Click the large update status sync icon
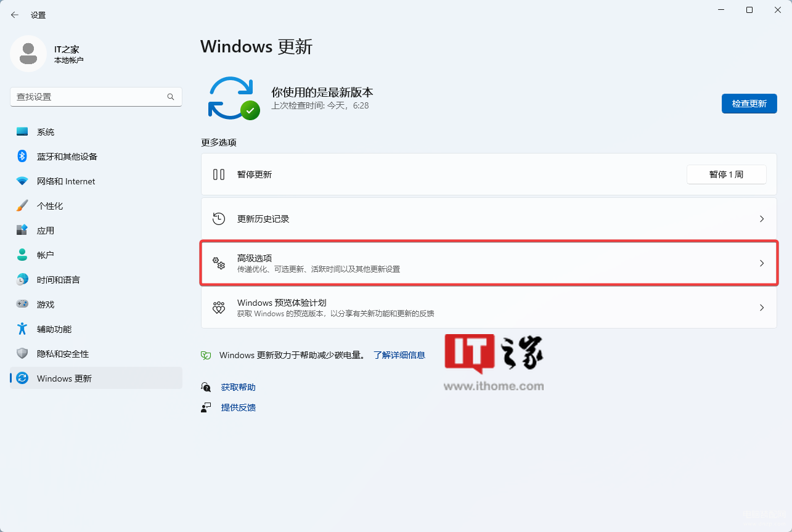Screen dimensions: 792x532 tap(233, 98)
